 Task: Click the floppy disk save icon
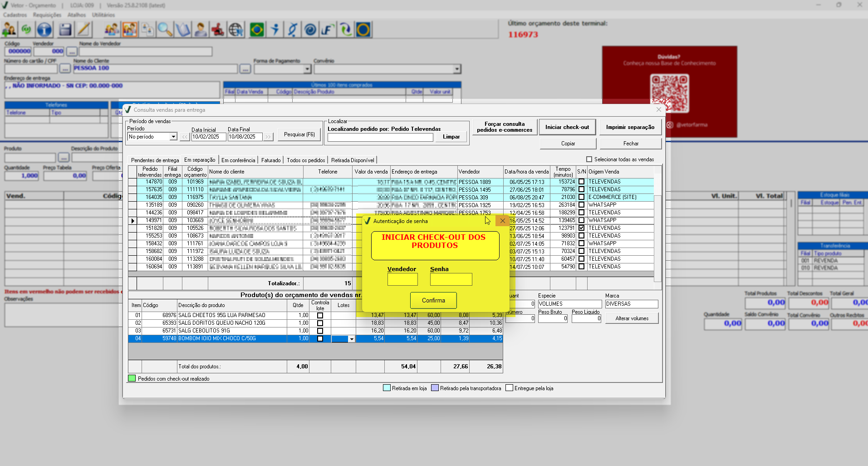[65, 30]
